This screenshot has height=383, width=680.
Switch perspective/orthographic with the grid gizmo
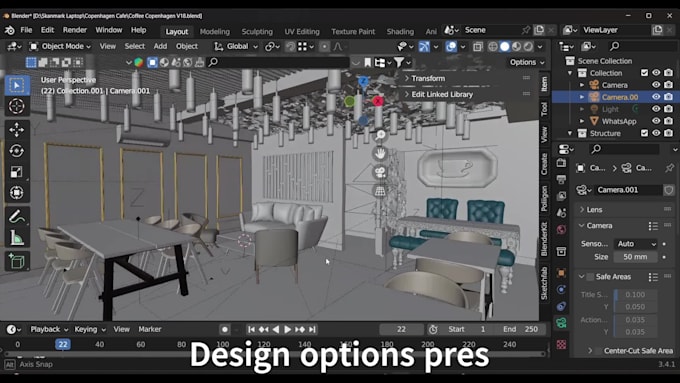[380, 191]
